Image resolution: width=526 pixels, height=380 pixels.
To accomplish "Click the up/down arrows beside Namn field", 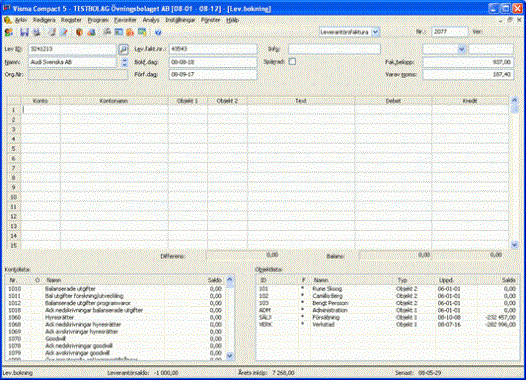I will pos(125,62).
